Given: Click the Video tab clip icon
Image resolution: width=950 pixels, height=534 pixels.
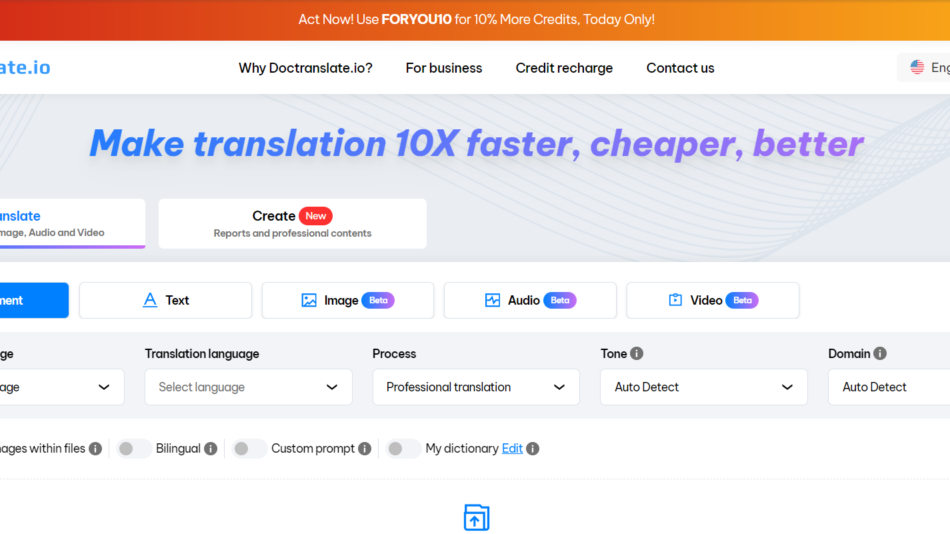Looking at the screenshot, I should 675,300.
